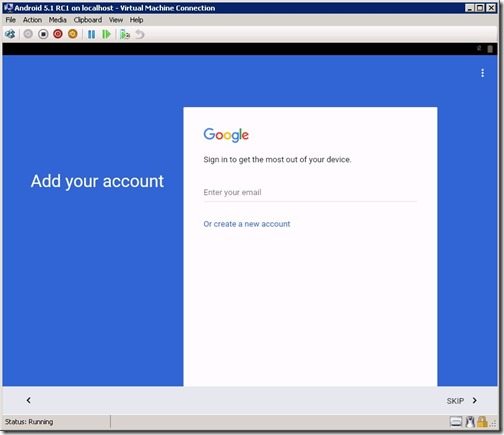Click the orange Save state icon
The height and width of the screenshot is (435, 504).
[x=73, y=34]
